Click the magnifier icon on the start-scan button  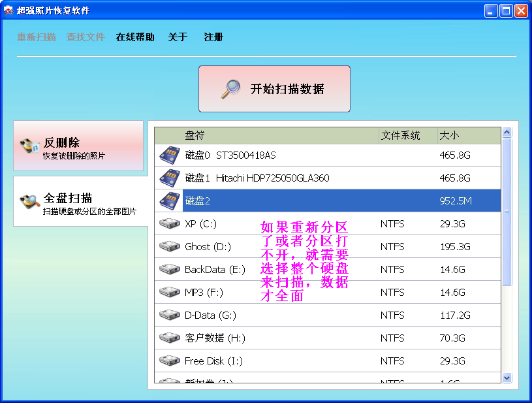pyautogui.click(x=230, y=89)
